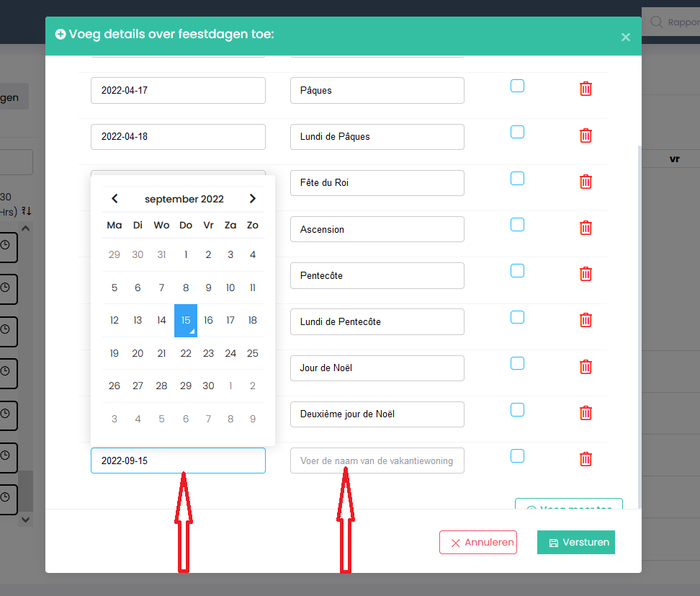
Task: Delete the Pâques holiday row
Action: point(585,89)
